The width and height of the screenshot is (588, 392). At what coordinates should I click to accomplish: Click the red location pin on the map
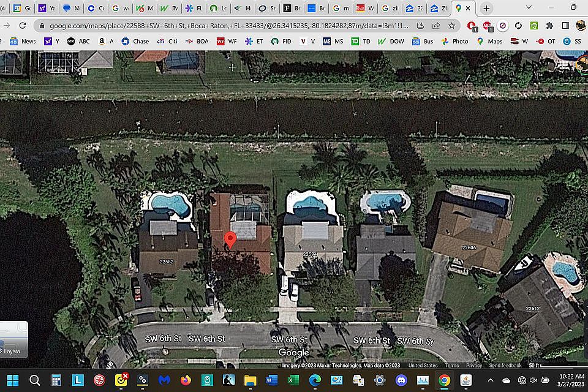pos(230,239)
